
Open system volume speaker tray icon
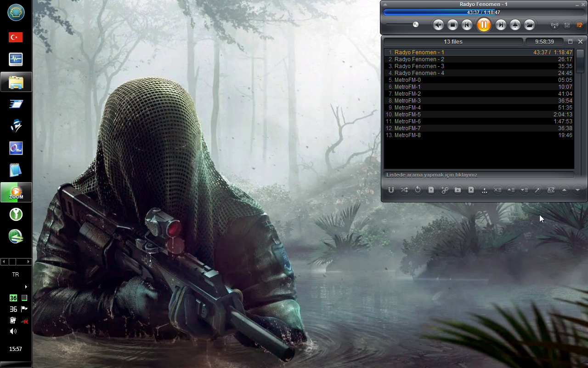[x=13, y=331]
